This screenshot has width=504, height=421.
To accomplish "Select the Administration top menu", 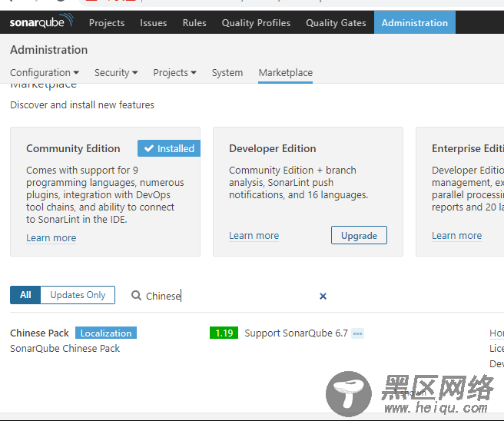I will (415, 22).
